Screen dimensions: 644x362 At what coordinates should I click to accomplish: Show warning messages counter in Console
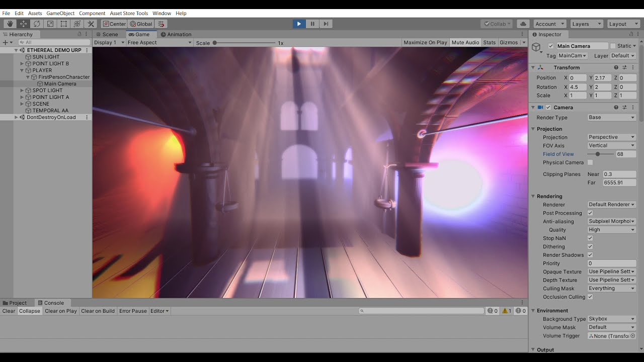coord(507,311)
